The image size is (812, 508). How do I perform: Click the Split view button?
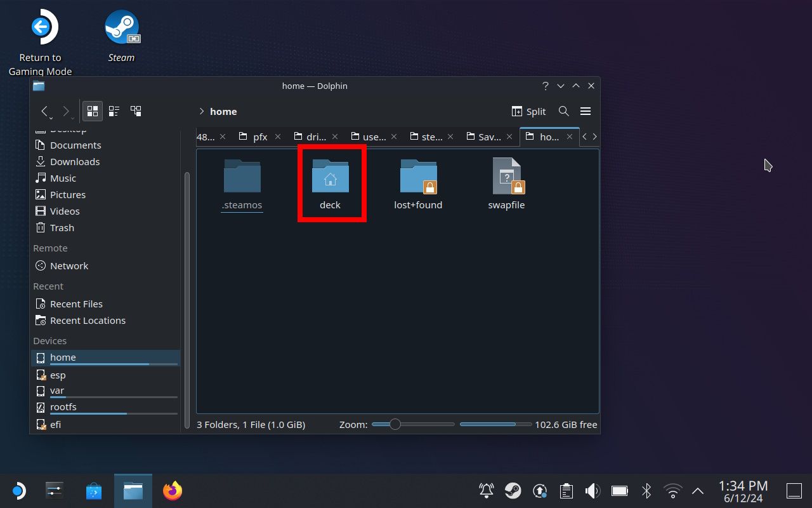(528, 111)
